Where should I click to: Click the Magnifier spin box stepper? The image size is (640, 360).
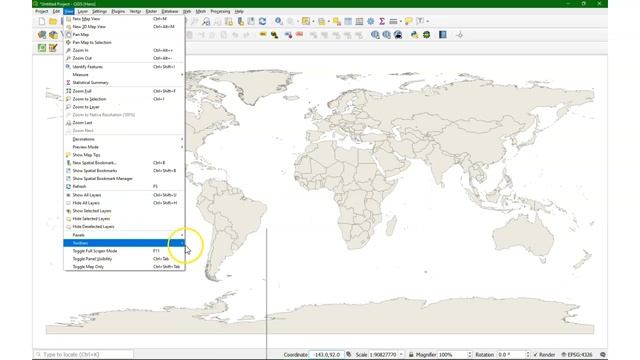click(x=469, y=355)
